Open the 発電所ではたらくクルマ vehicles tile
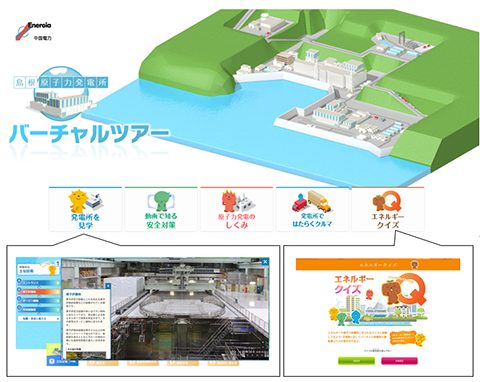Screen dimensions: 480x382 click(x=312, y=209)
